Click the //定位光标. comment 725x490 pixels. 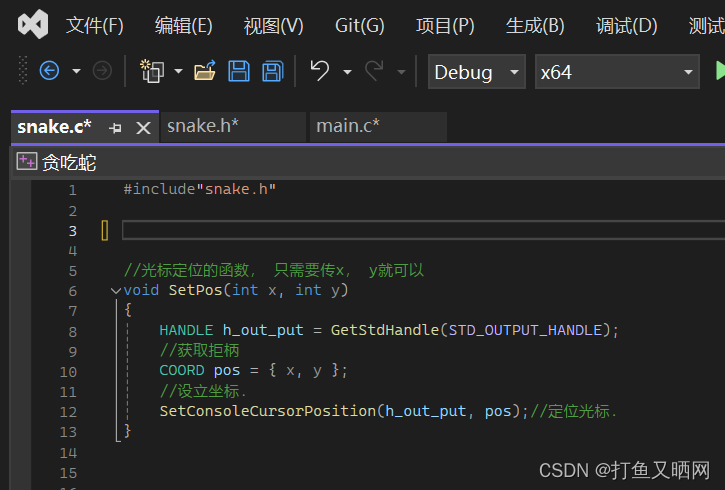573,411
